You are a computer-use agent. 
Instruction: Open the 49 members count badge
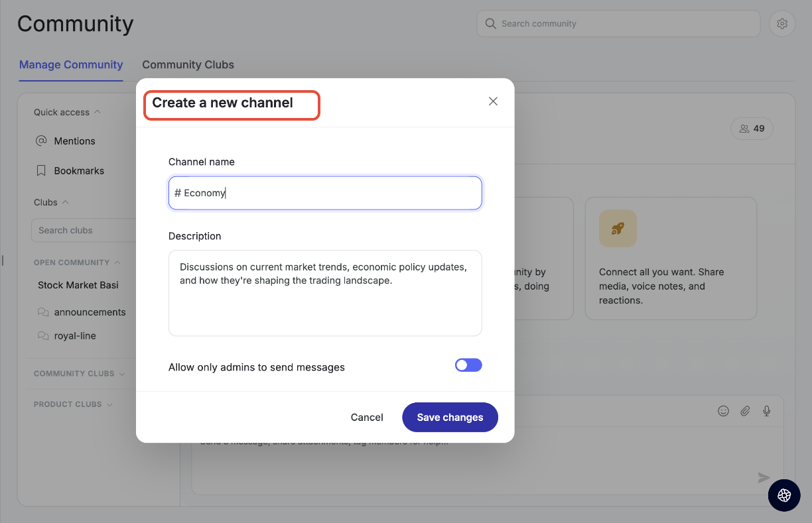click(752, 129)
